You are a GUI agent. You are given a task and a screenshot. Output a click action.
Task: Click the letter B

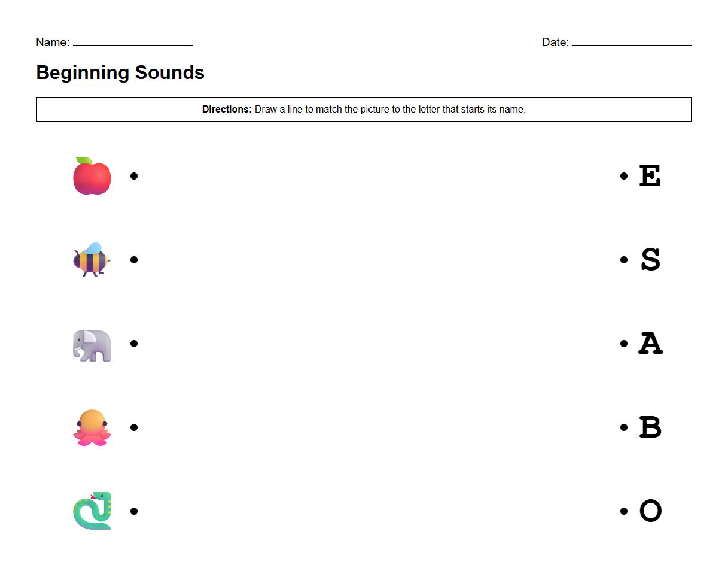coord(651,427)
